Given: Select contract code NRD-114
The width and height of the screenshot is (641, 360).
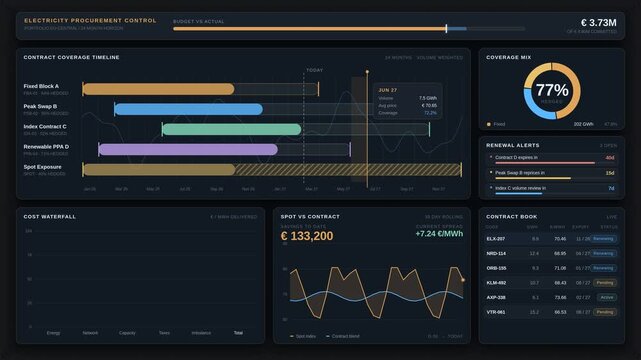Looking at the screenshot, I should (496, 253).
